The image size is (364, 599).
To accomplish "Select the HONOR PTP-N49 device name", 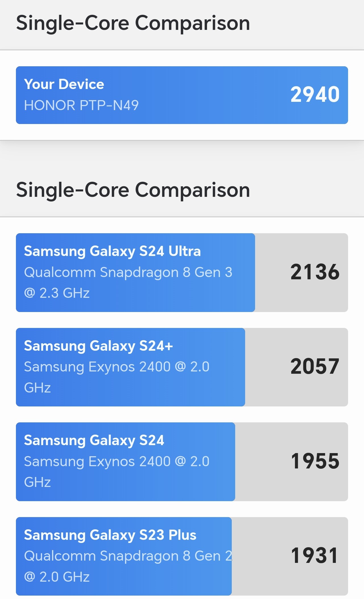I will [x=81, y=105].
